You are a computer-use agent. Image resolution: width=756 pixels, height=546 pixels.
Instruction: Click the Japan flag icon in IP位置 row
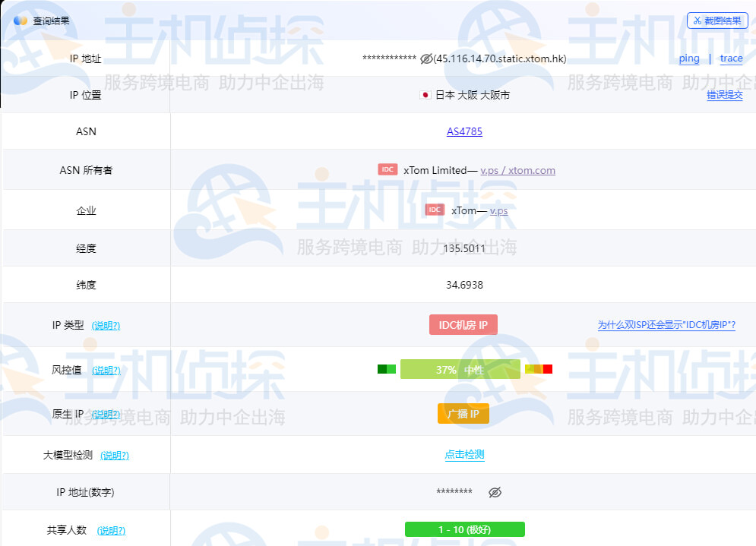point(425,96)
